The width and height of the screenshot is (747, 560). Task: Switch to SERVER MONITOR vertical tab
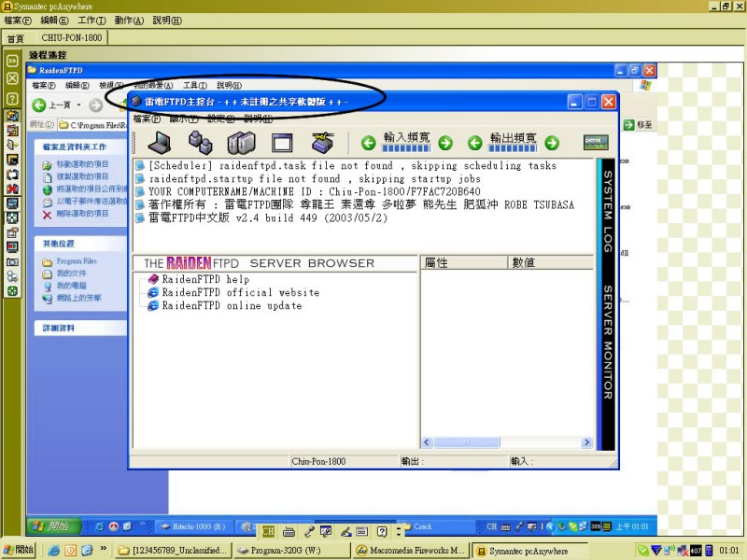pyautogui.click(x=608, y=343)
